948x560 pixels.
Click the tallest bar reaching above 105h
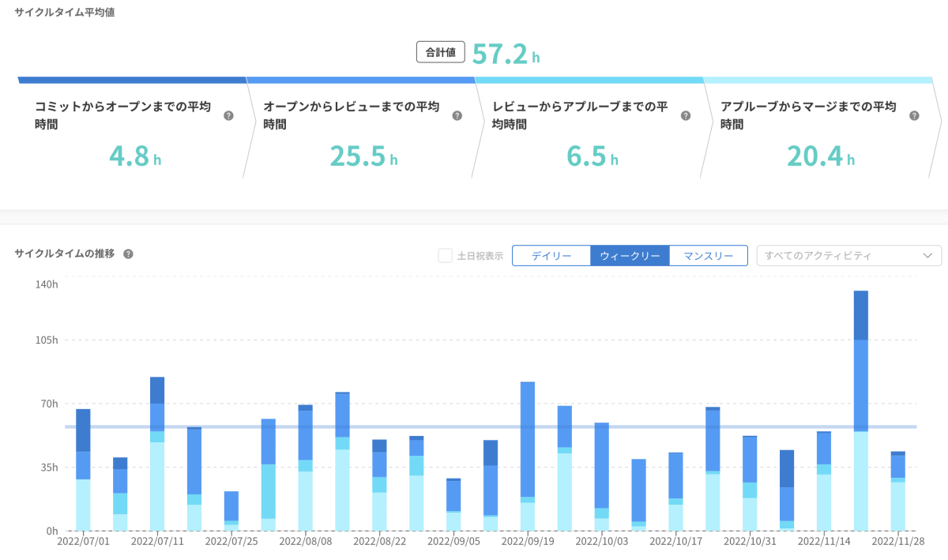pos(861,411)
